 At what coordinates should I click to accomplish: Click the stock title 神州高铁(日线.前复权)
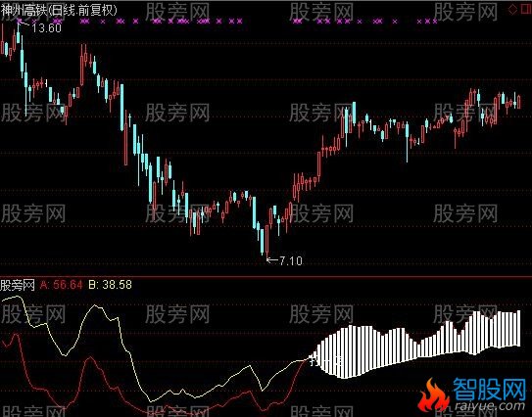click(x=59, y=10)
